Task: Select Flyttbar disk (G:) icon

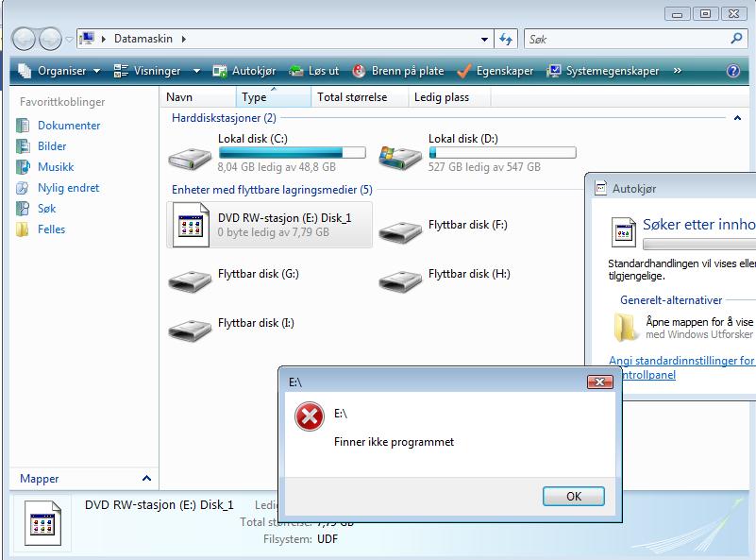Action: pyautogui.click(x=190, y=281)
